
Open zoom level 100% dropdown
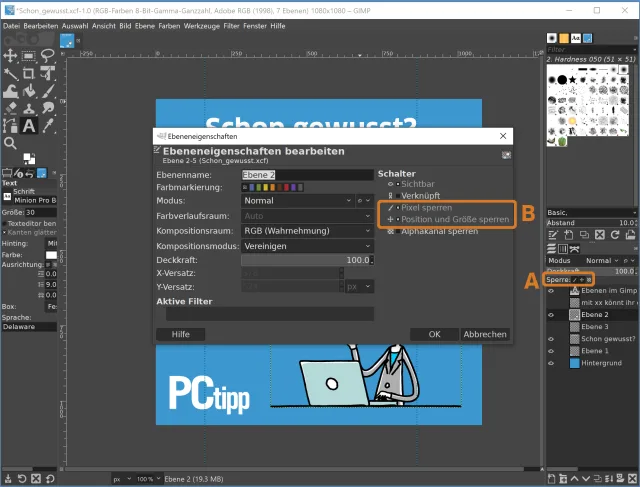click(x=148, y=479)
